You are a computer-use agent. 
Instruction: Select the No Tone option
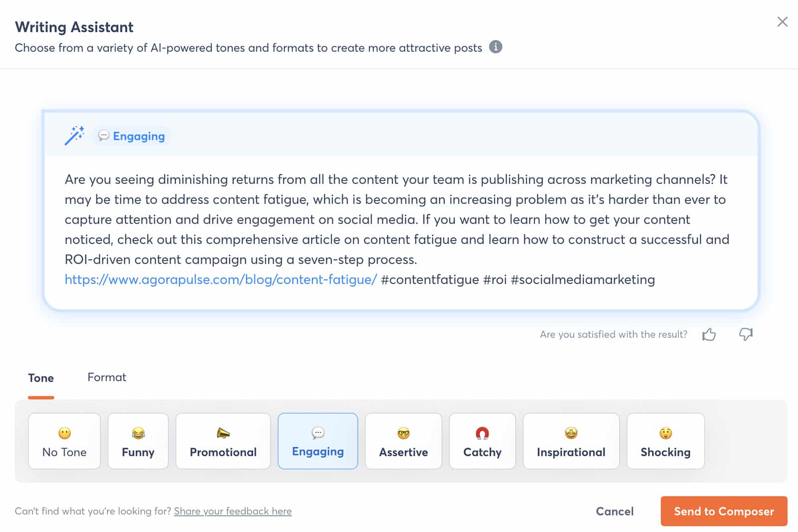coord(64,441)
